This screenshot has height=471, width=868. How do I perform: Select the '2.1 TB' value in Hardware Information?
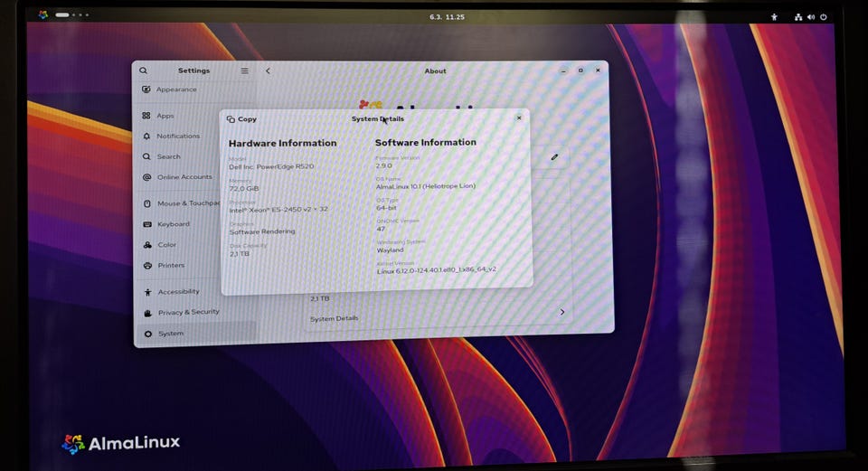pos(240,254)
